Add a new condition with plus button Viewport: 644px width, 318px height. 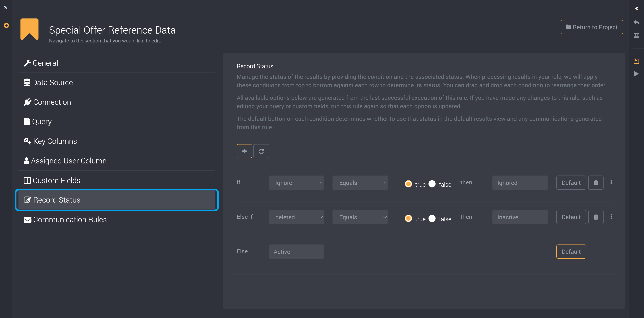coord(244,151)
